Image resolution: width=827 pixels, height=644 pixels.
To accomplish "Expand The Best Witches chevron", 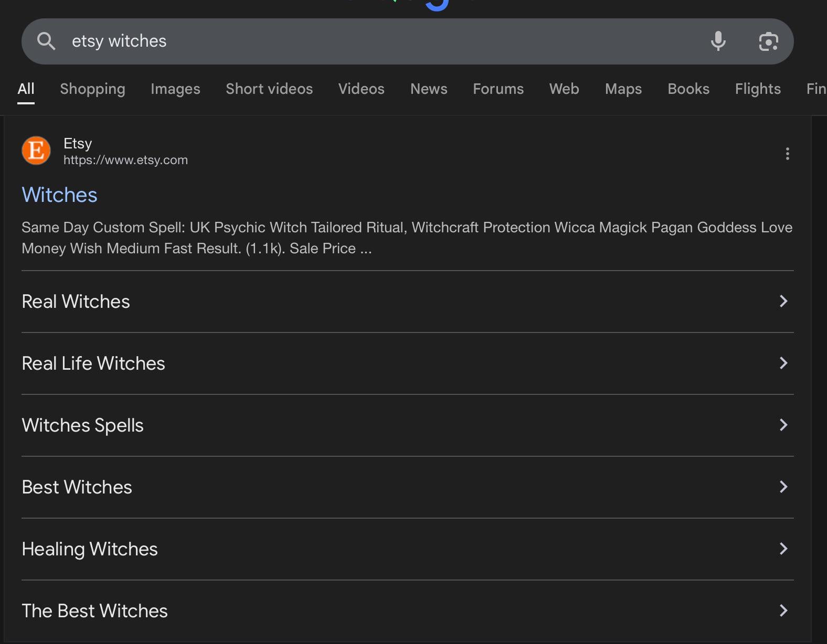I will coord(783,610).
